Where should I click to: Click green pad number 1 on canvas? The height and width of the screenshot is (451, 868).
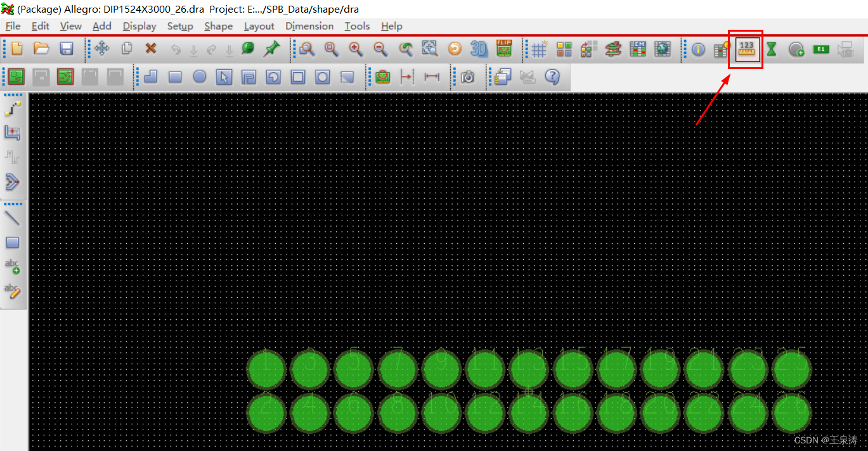pos(266,370)
